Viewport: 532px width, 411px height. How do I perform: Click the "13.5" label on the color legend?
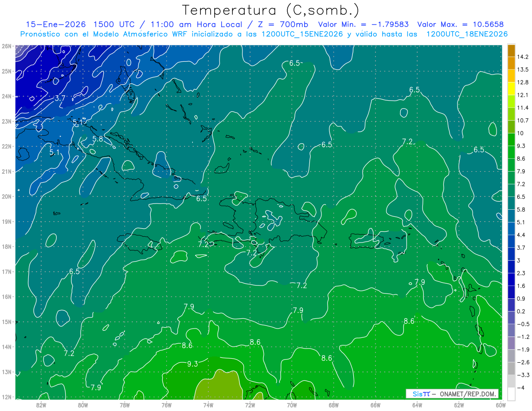click(x=523, y=70)
